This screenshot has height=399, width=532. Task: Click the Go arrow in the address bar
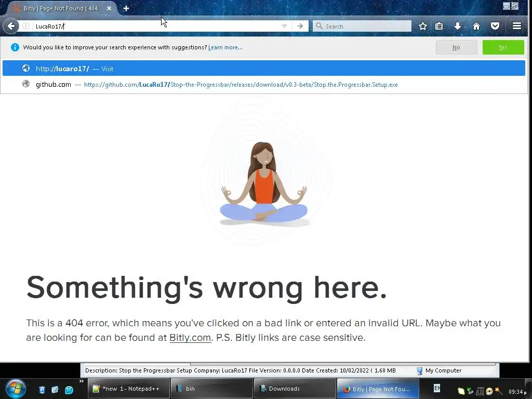300,26
